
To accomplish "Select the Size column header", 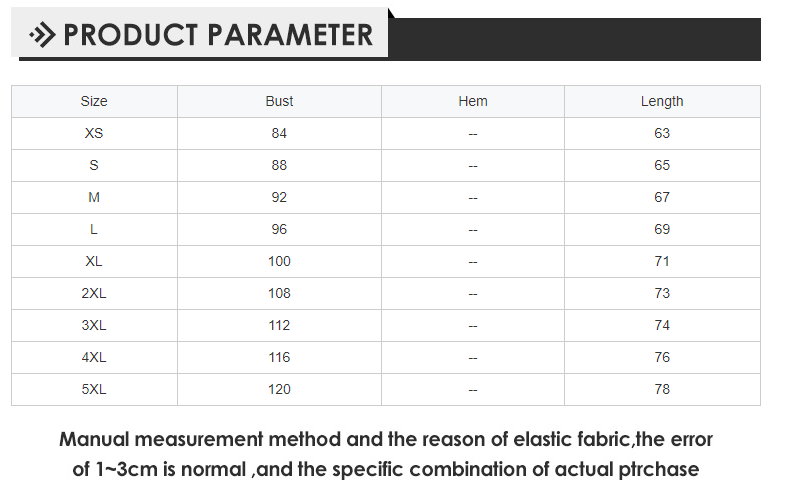I will click(x=94, y=101).
